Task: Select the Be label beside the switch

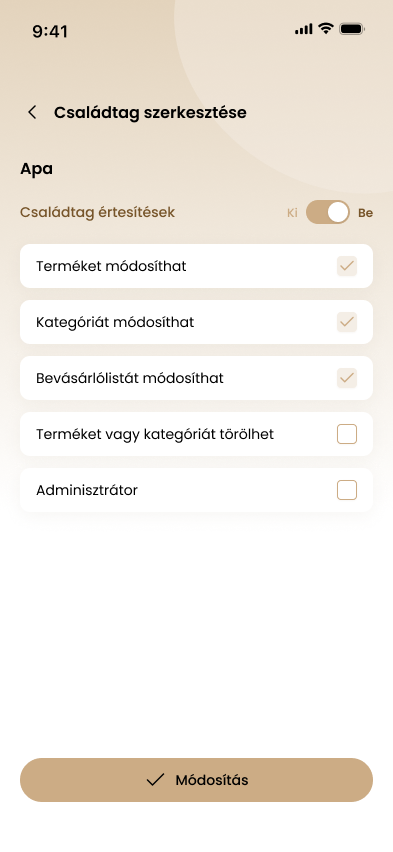Action: point(365,213)
